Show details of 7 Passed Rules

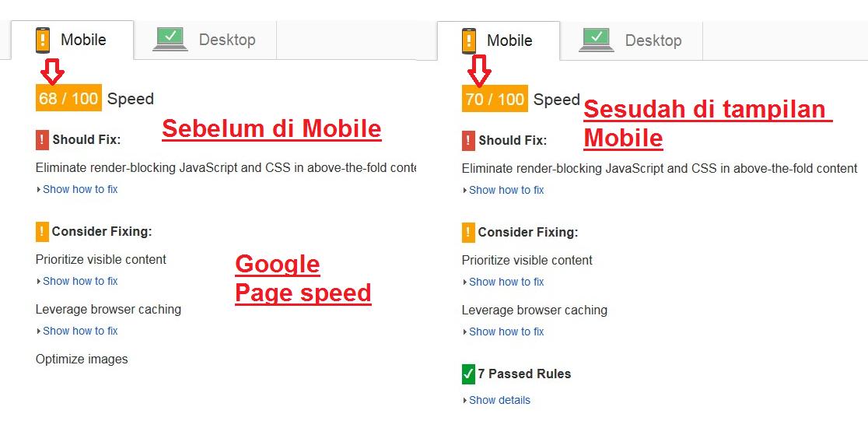pos(499,400)
